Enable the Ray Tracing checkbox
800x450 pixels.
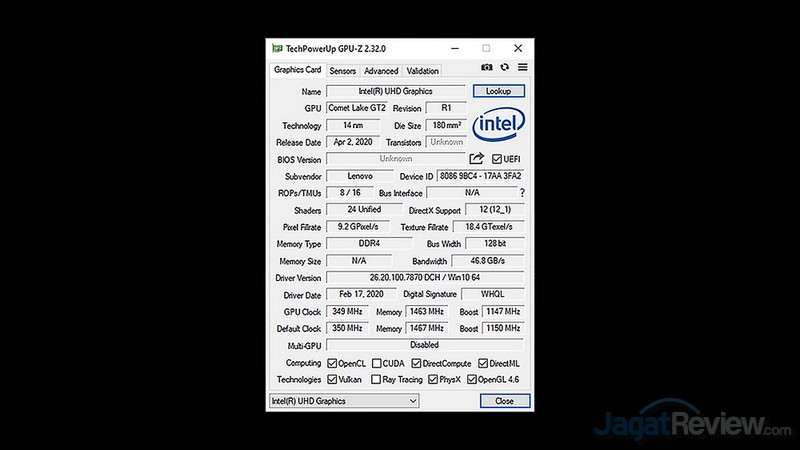pyautogui.click(x=376, y=380)
